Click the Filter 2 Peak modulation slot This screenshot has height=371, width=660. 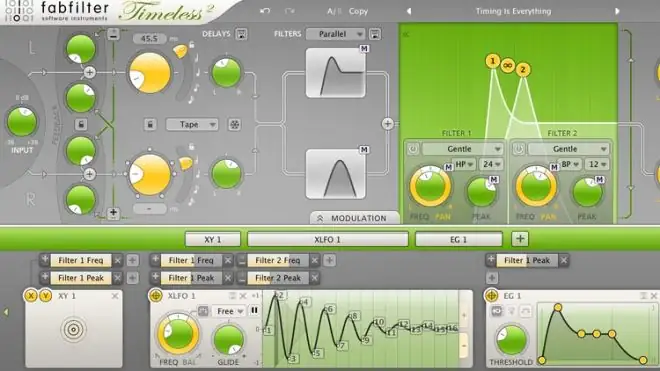point(278,278)
